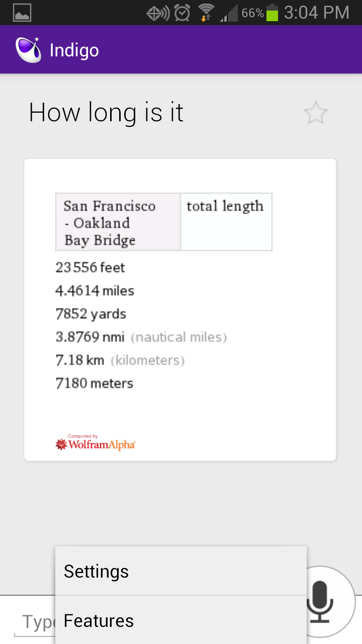Star this answer as favorite
This screenshot has height=644, width=362.
316,113
